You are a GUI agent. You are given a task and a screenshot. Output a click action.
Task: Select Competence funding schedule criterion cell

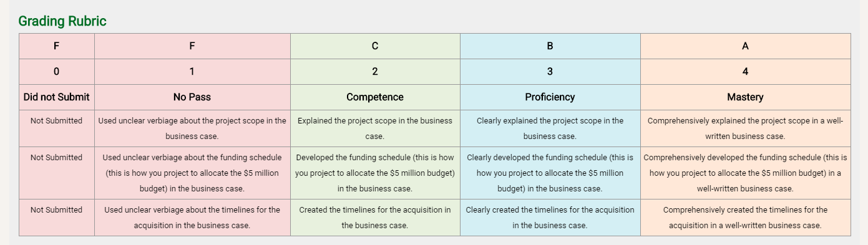(375, 173)
